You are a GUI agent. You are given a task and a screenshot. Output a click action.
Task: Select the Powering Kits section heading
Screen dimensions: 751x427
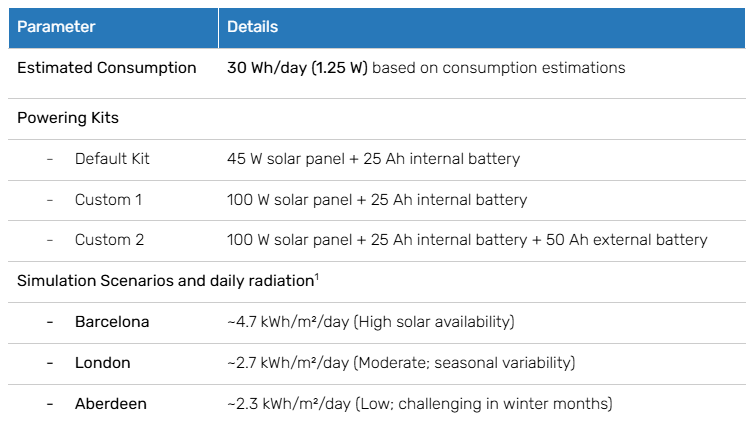68,117
